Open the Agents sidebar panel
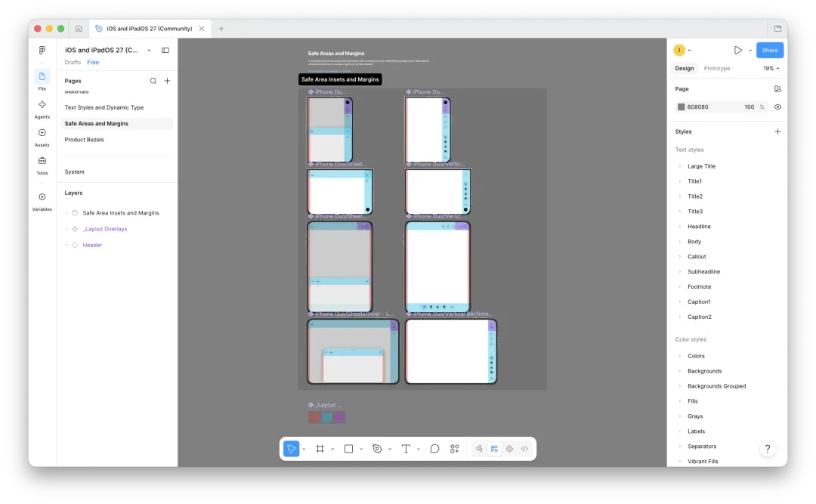This screenshot has width=816, height=504. [42, 104]
